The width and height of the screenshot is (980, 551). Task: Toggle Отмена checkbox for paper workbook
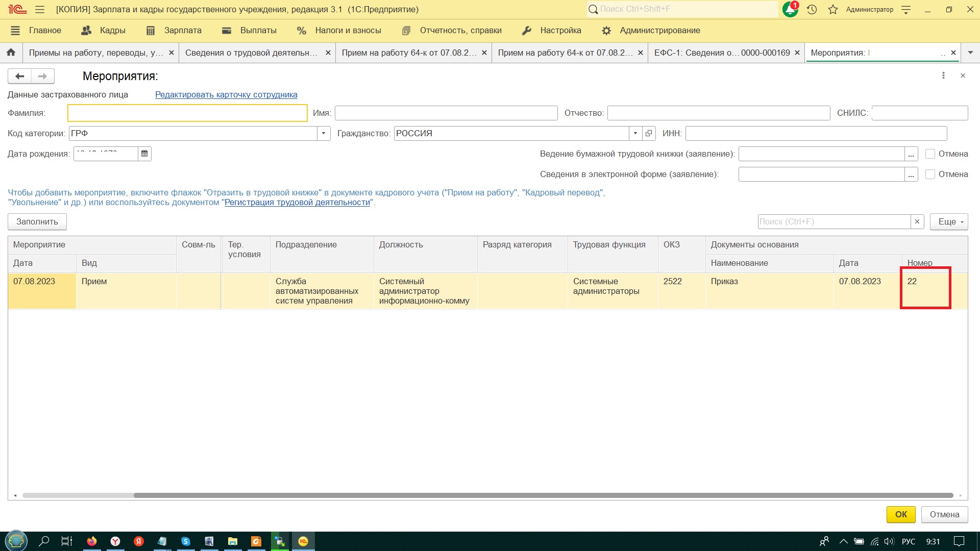tap(930, 154)
